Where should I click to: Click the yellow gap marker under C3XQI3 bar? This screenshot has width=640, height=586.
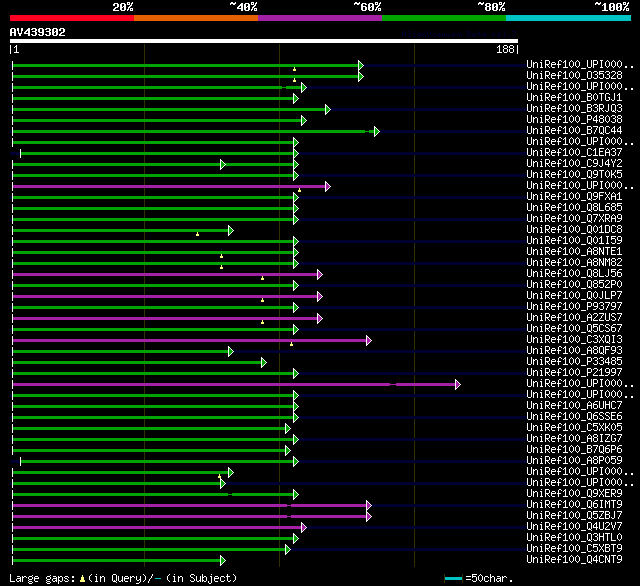[291, 344]
